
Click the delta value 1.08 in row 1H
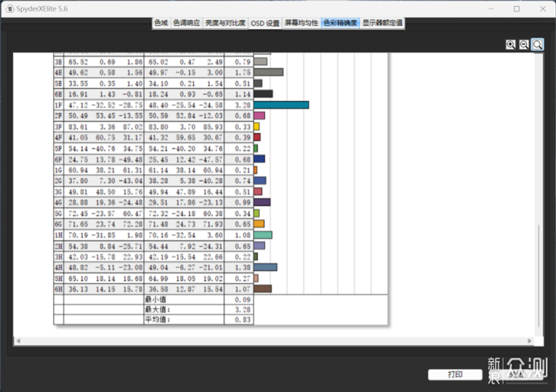pyautogui.click(x=242, y=235)
